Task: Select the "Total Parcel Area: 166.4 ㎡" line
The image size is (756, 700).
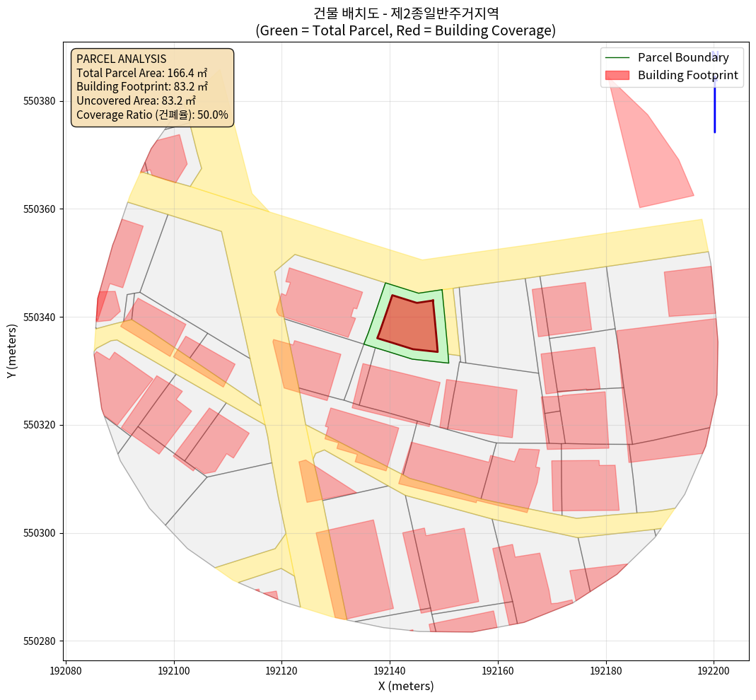Action: click(141, 73)
